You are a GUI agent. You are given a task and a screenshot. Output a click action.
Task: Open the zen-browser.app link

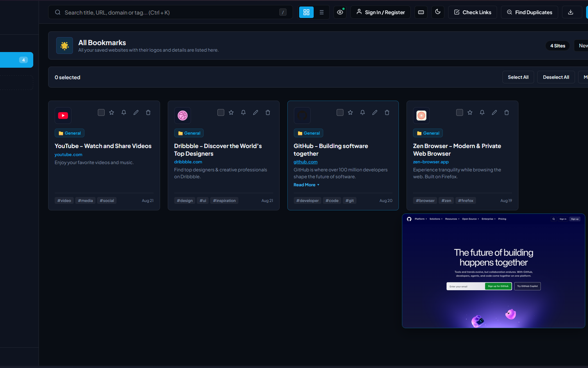coord(431,162)
